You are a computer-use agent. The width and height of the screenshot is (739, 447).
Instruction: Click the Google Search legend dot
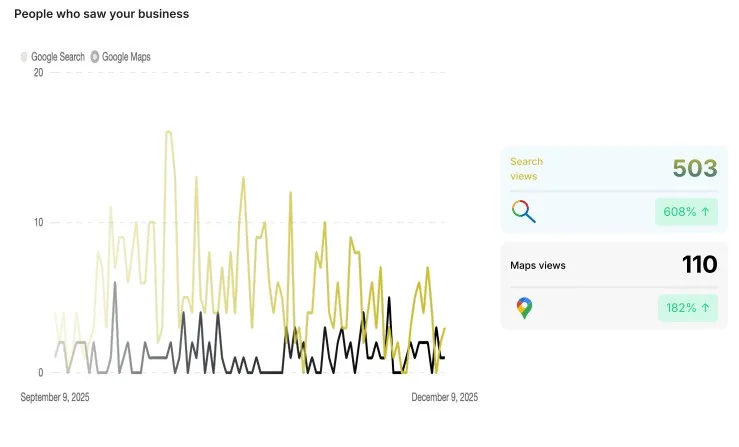(x=24, y=57)
